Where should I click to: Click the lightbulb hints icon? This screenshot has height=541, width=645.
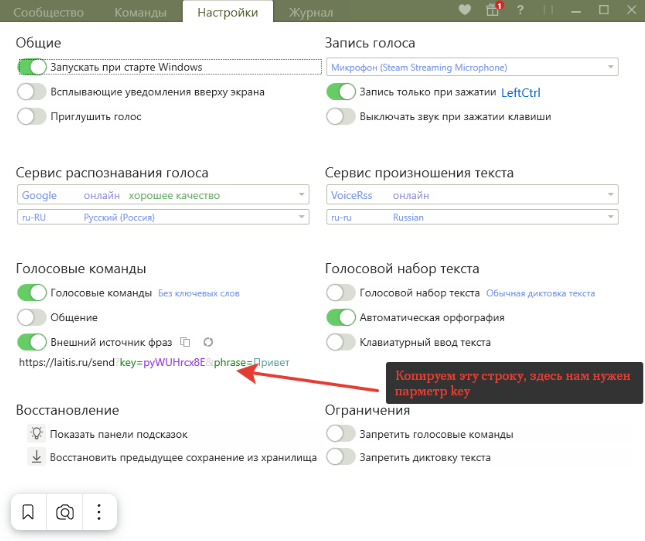(37, 434)
